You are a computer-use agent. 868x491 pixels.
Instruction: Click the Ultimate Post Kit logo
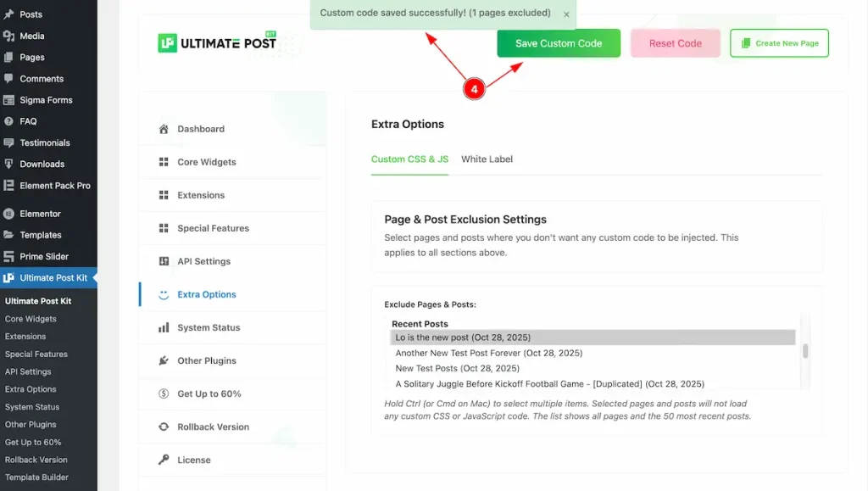point(218,42)
